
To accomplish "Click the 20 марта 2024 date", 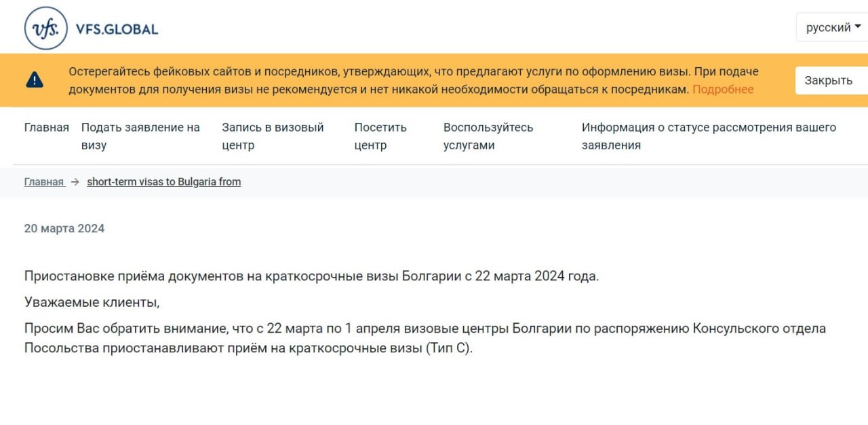I will tap(64, 228).
